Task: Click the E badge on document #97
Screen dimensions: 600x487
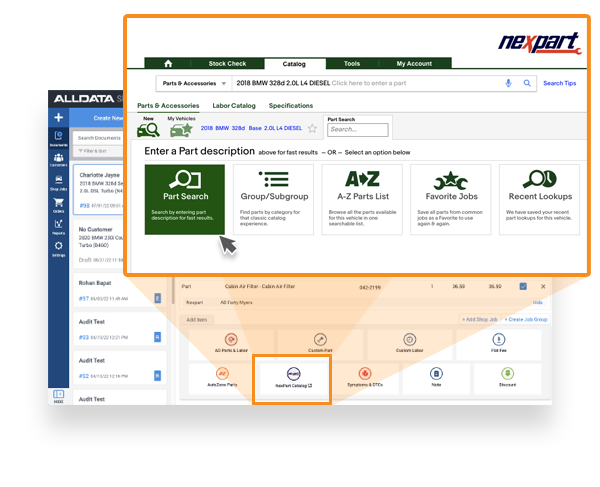Action: click(x=157, y=298)
